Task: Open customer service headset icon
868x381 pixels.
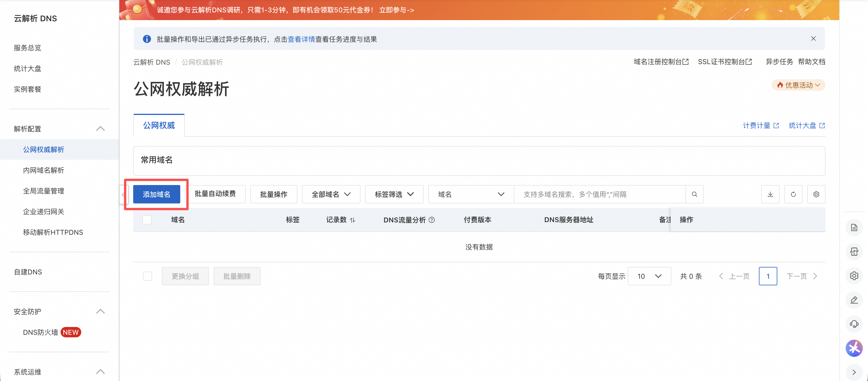Action: click(x=854, y=324)
